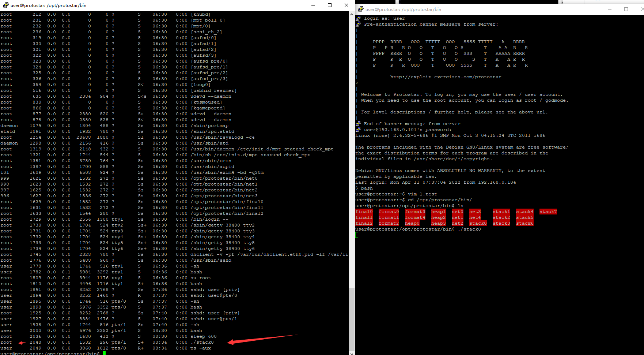The height and width of the screenshot is (355, 644).
Task: Click 'heap1' file in the ls listing
Action: coord(439,212)
